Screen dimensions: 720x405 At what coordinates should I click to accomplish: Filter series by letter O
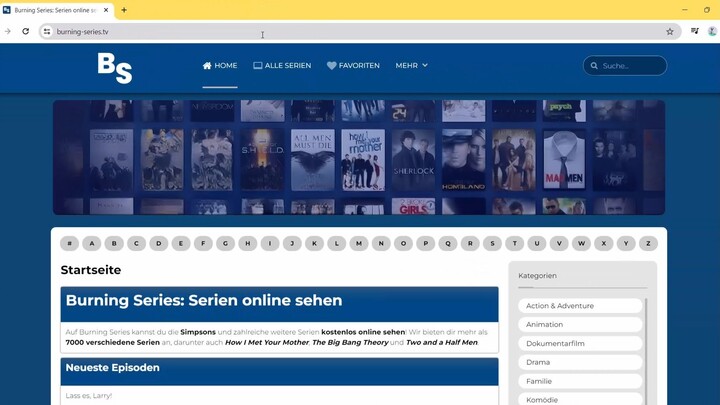(x=404, y=243)
